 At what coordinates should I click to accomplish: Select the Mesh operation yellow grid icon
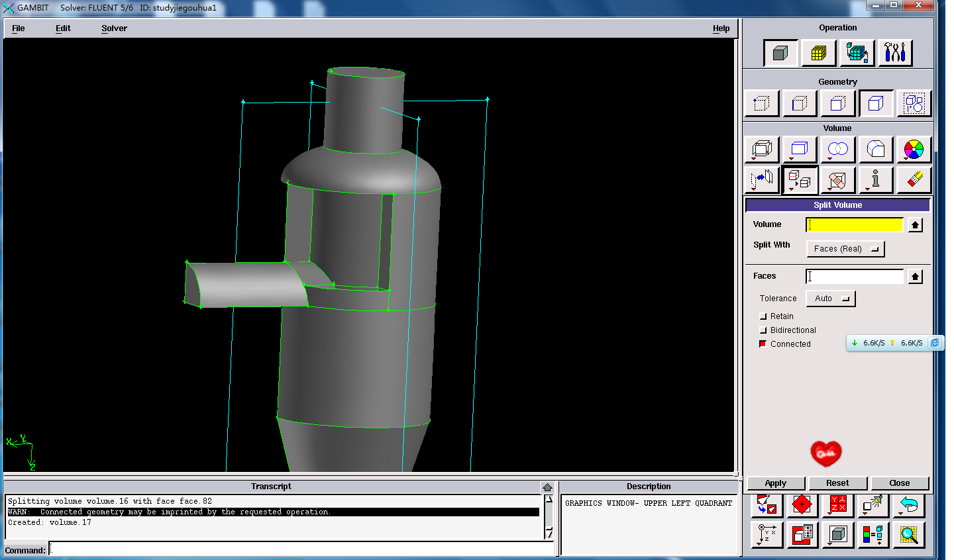pyautogui.click(x=819, y=53)
